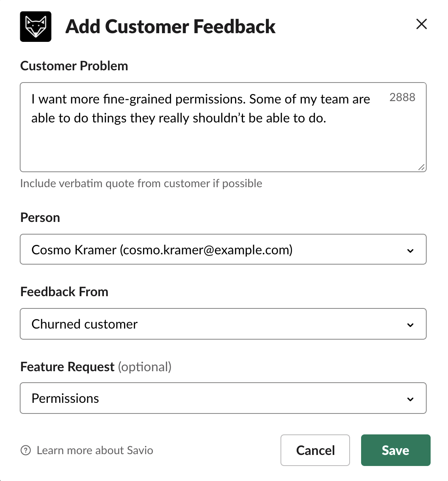Click the Feedback From chevron arrow
This screenshot has height=481, width=448.
(410, 325)
